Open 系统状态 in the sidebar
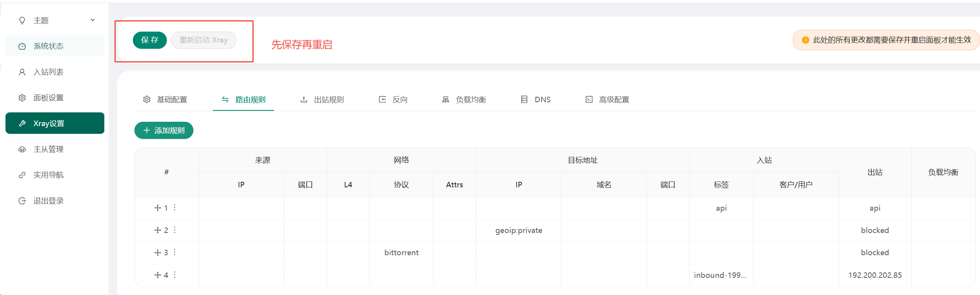The image size is (980, 295). click(x=55, y=46)
